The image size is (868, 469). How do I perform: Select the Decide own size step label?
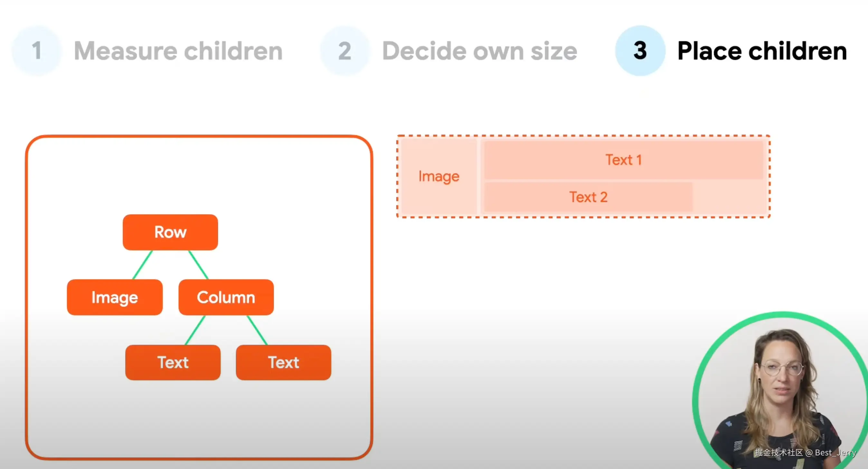(479, 51)
